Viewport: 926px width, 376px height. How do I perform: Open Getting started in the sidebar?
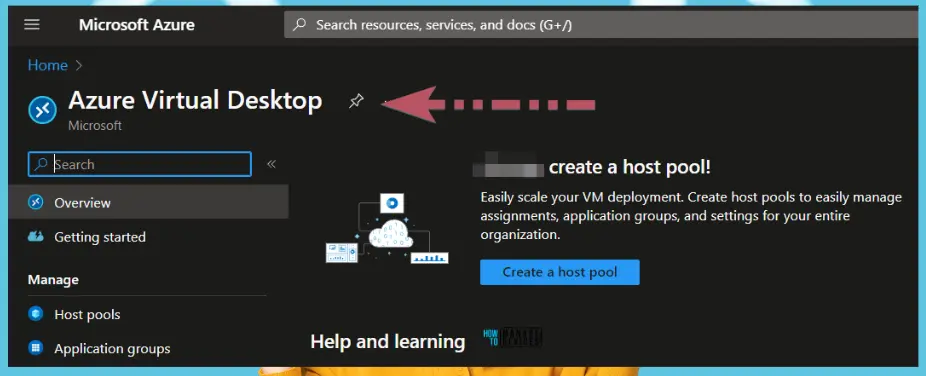(x=100, y=237)
